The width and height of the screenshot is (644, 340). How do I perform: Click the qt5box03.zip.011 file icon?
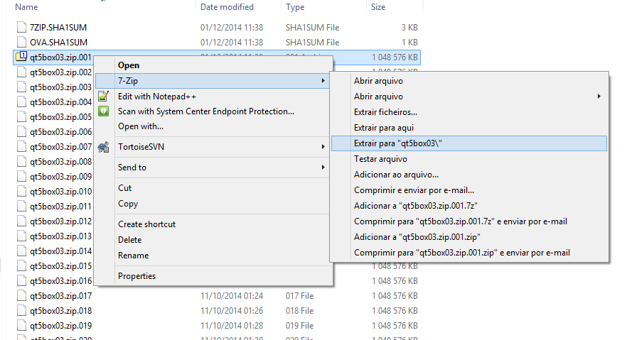[22, 206]
